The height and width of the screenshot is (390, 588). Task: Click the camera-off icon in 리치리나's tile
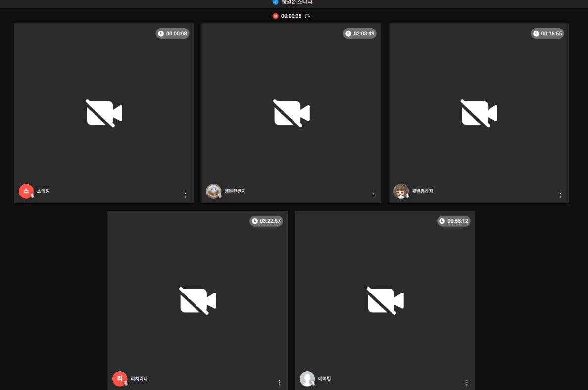(x=198, y=301)
